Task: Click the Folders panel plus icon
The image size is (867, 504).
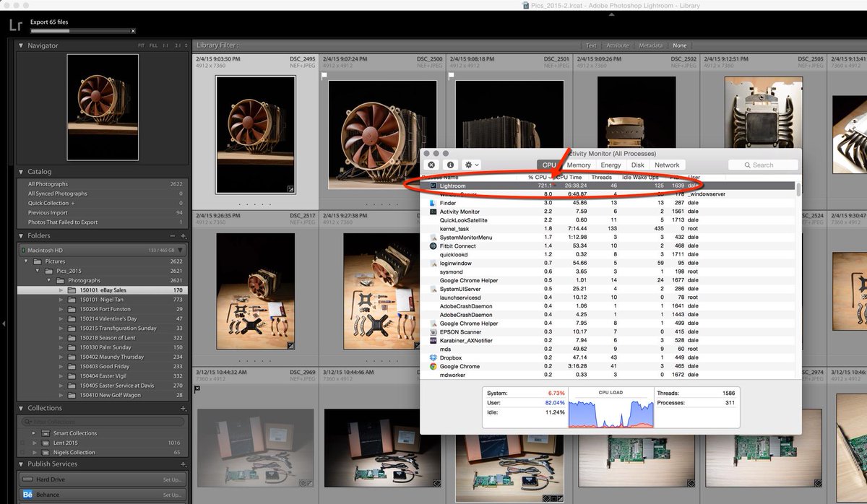Action: [x=183, y=236]
